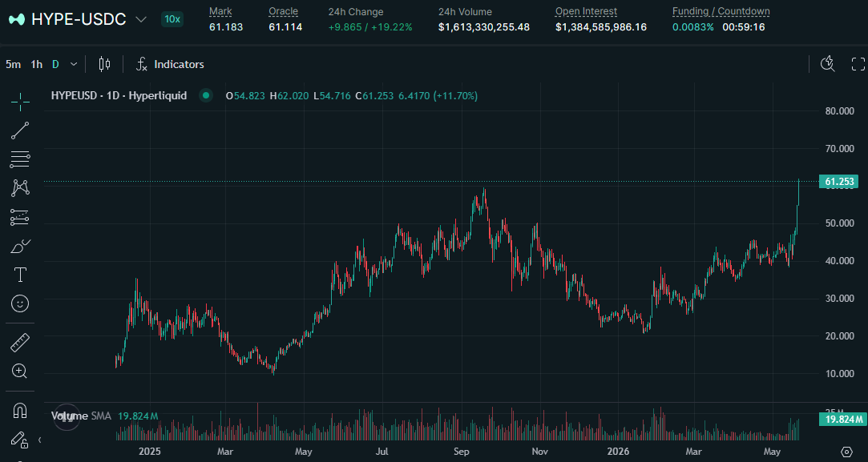Enter fullscreen chart mode
This screenshot has width=868, height=462.
858,64
